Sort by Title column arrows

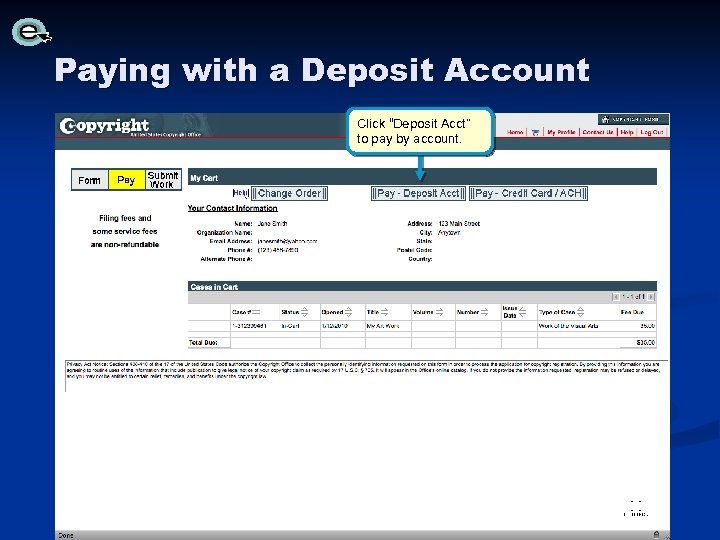[384, 312]
